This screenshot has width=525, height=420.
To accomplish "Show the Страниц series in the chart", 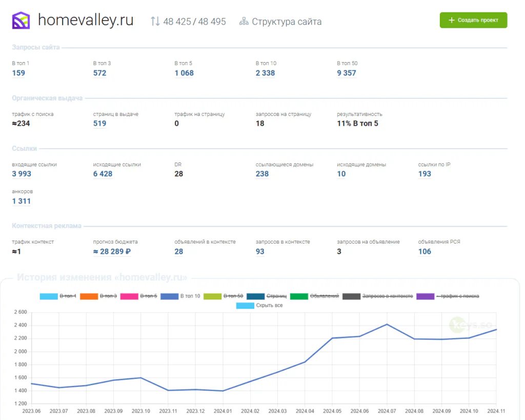I will click(267, 296).
